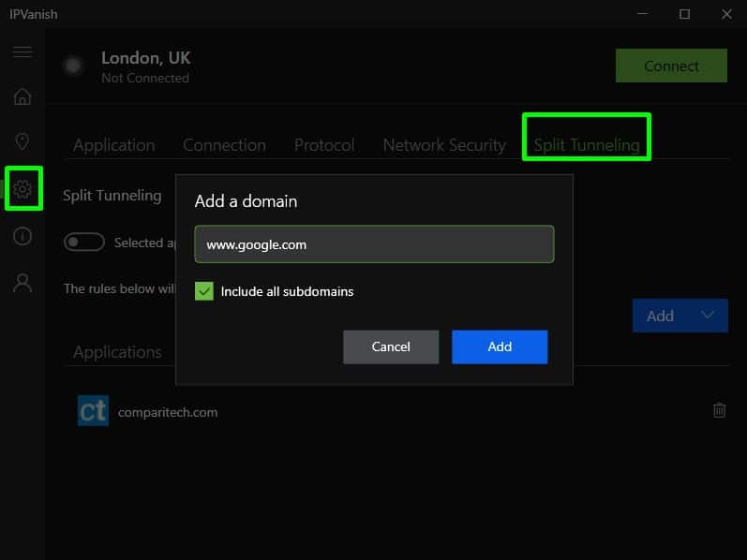The image size is (747, 560).
Task: Confirm with the blue Add dialog button
Action: pyautogui.click(x=500, y=346)
